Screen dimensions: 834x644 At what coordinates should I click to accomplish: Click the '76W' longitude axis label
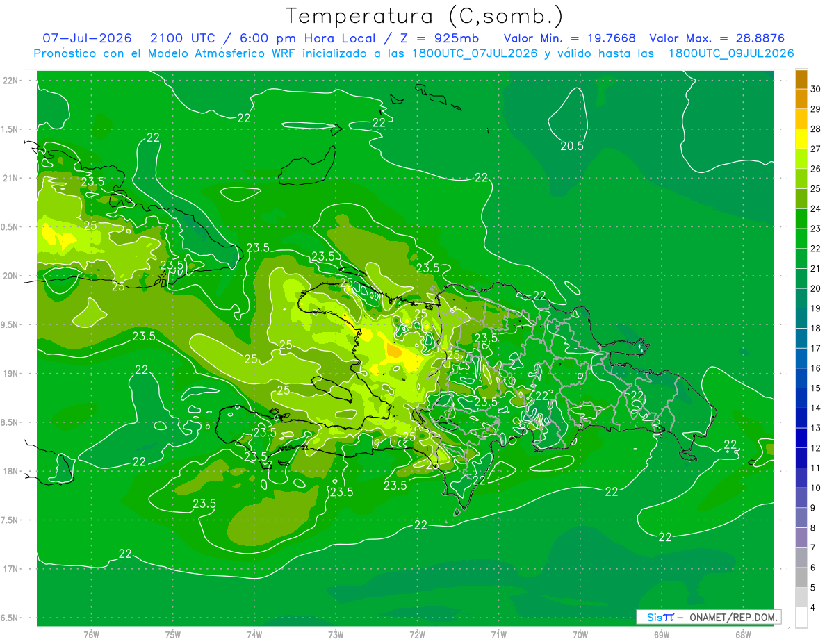[91, 634]
